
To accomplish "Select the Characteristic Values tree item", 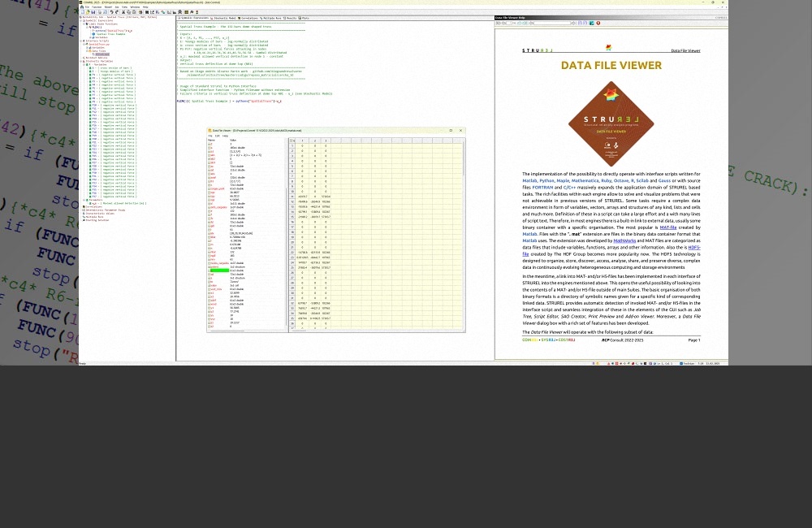I will (99, 213).
